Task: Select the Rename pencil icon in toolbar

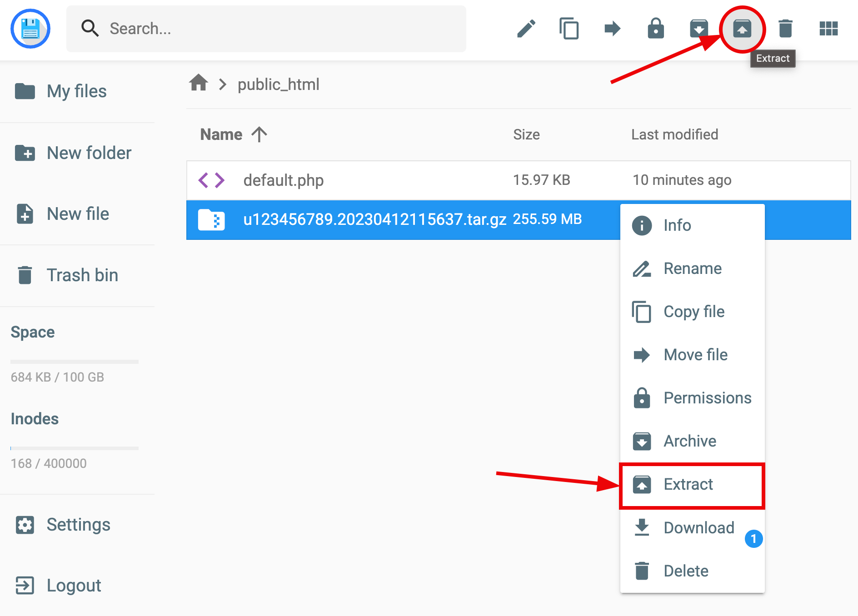Action: [525, 29]
